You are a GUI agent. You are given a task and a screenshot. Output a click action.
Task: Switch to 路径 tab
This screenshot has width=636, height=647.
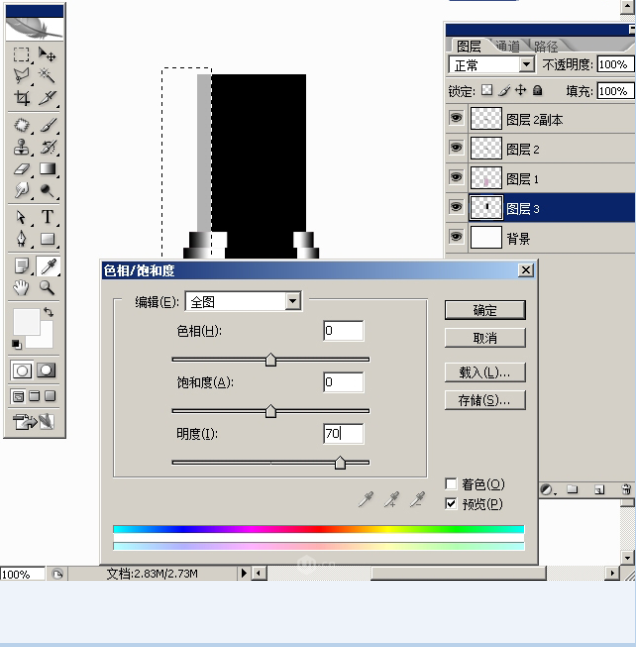[546, 46]
